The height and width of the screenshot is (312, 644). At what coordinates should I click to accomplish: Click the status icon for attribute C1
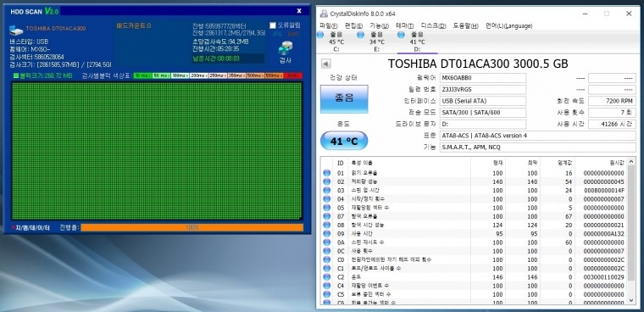coord(327,268)
